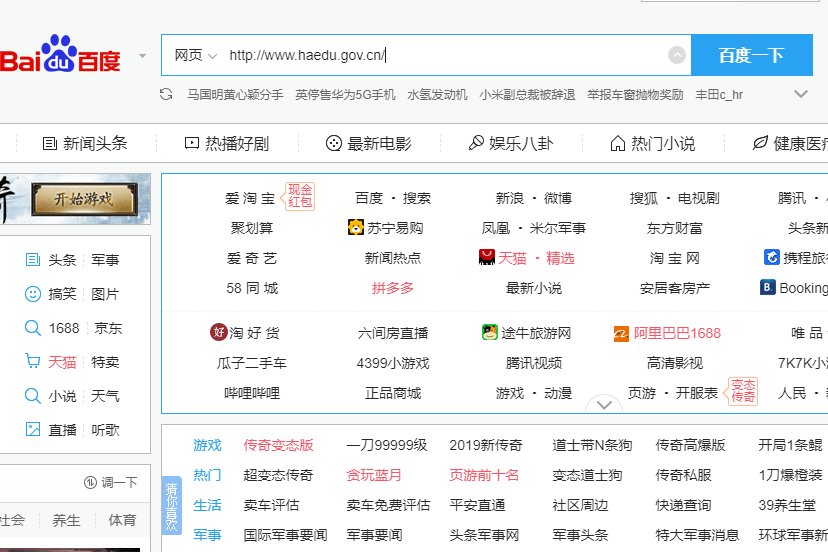The height and width of the screenshot is (552, 828).
Task: Open the 国际军事要闻 link
Action: pyautogui.click(x=285, y=536)
